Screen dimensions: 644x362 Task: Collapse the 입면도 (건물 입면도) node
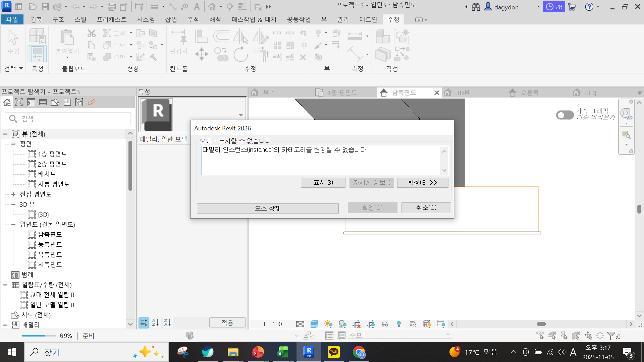[x=13, y=225]
